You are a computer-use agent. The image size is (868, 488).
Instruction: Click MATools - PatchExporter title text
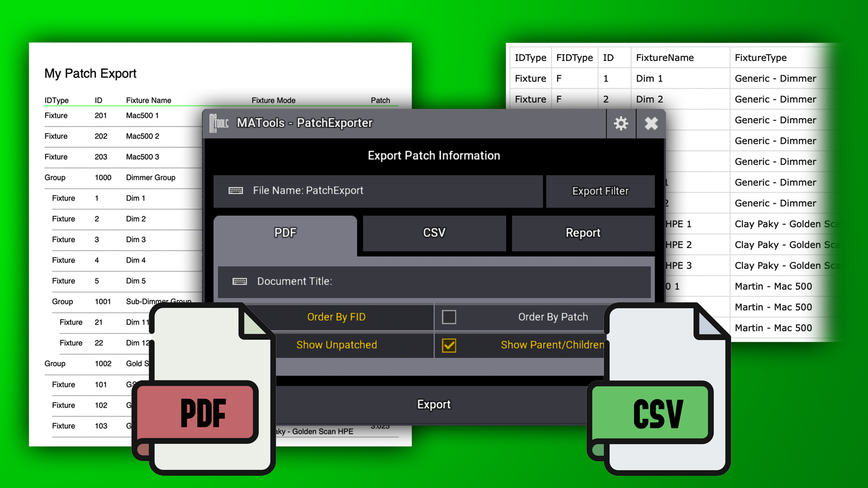[x=305, y=123]
